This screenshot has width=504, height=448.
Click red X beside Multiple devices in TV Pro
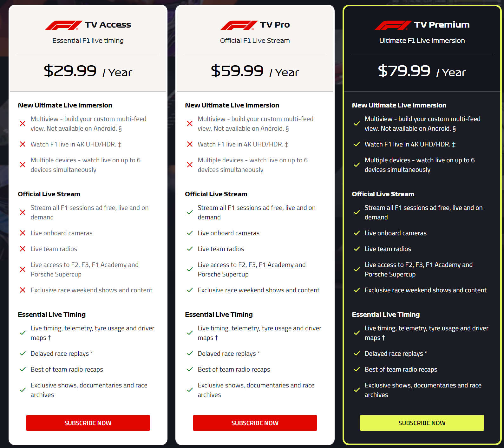190,165
